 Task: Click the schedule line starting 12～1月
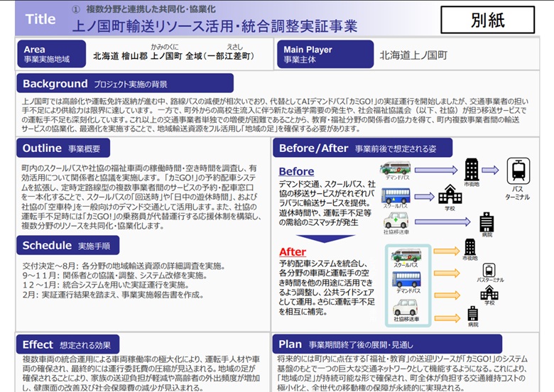click(106, 285)
